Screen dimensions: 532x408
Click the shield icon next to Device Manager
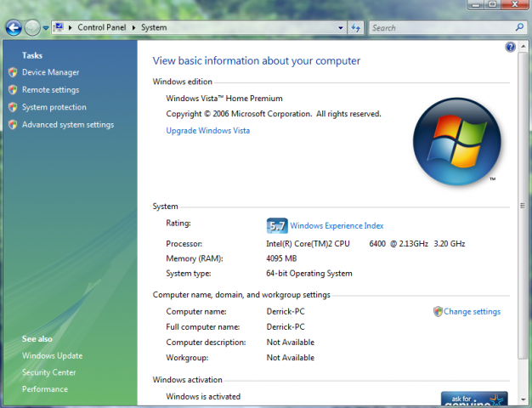click(x=13, y=72)
